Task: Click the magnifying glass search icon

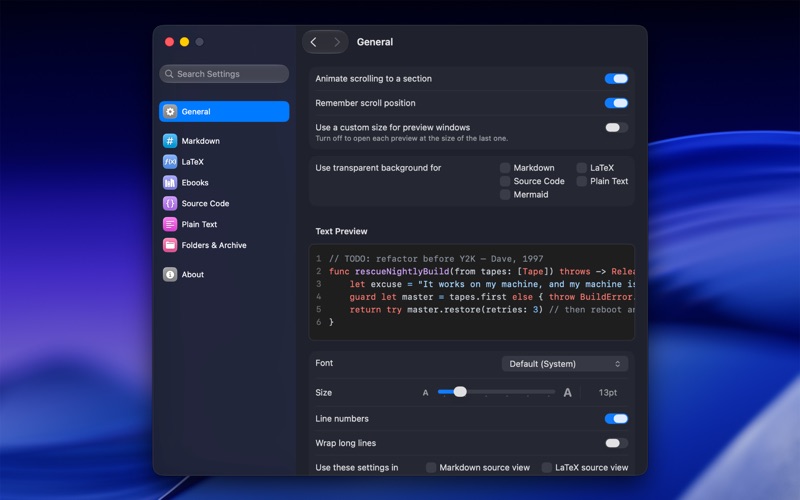Action: point(169,74)
